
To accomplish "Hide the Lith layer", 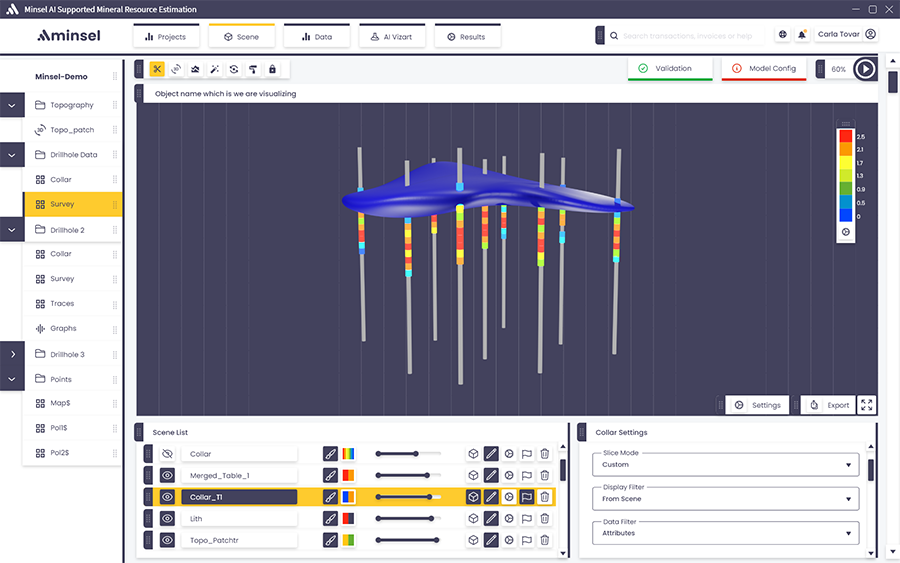I will 167,519.
